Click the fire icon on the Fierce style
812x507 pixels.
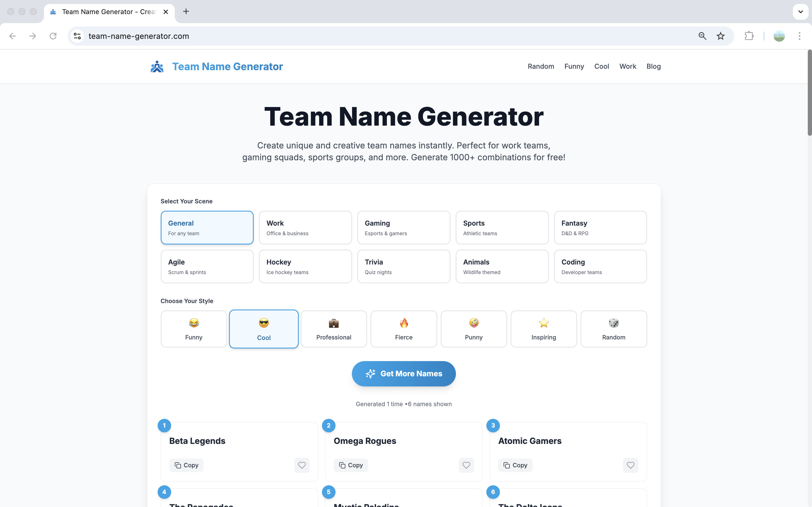pos(403,323)
